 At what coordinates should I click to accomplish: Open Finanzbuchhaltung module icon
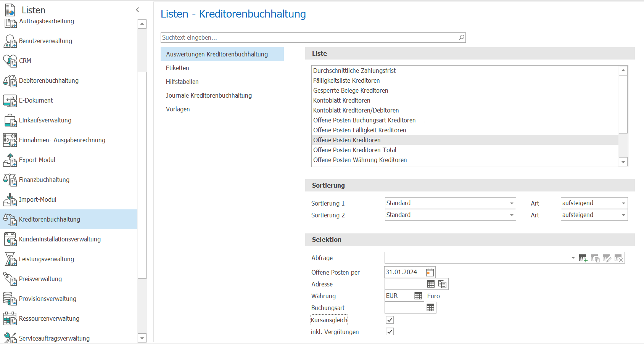click(10, 180)
